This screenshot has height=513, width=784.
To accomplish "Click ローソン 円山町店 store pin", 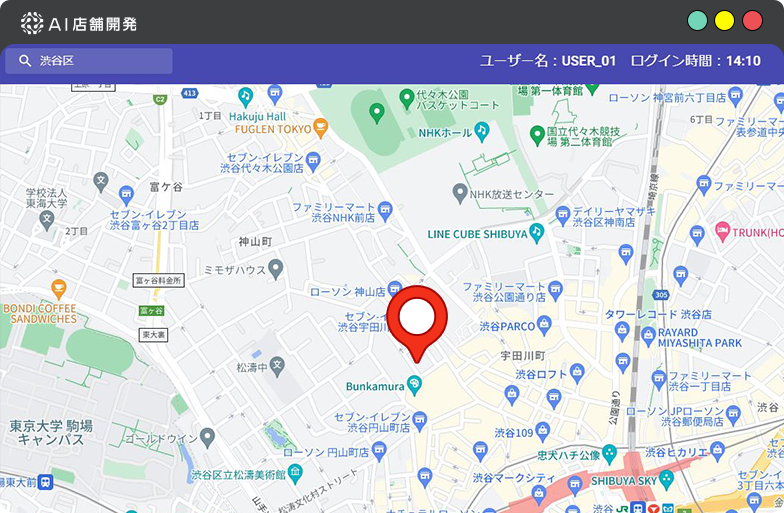I will click(x=379, y=451).
